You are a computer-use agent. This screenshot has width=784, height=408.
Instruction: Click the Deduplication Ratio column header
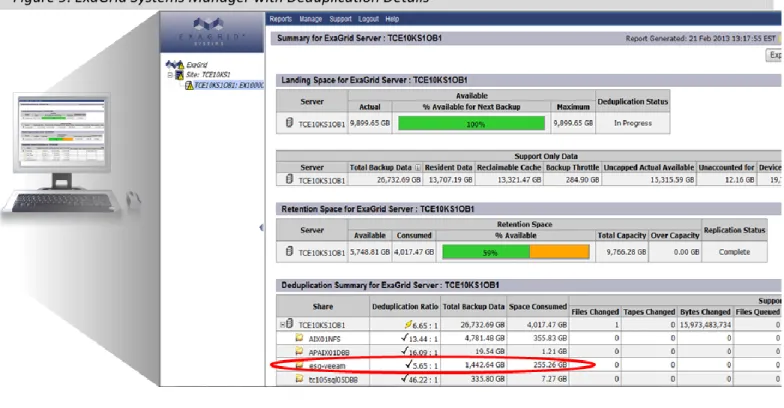405,306
